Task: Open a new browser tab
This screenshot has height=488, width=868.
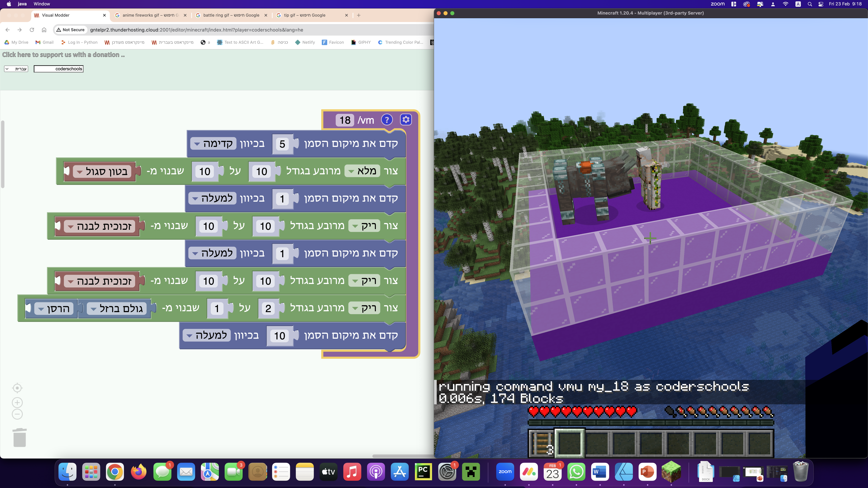Action: 359,15
